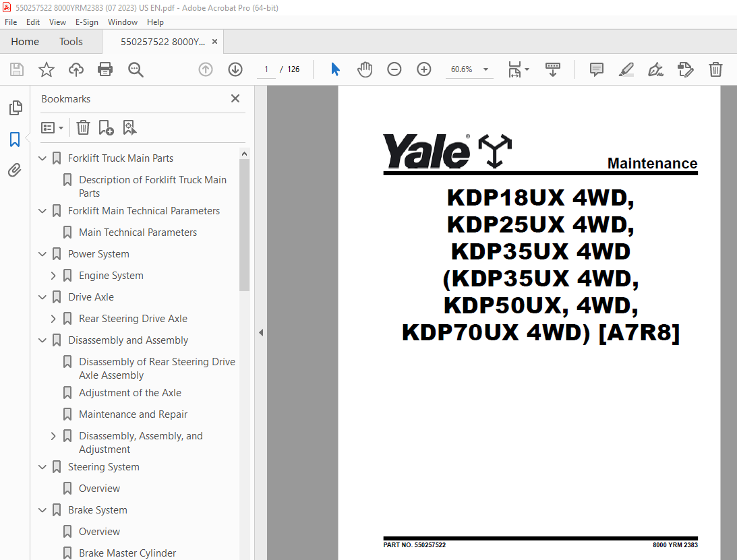Viewport: 737px width, 560px height.
Task: Toggle the Bookmarks panel icon
Action: coord(15,139)
